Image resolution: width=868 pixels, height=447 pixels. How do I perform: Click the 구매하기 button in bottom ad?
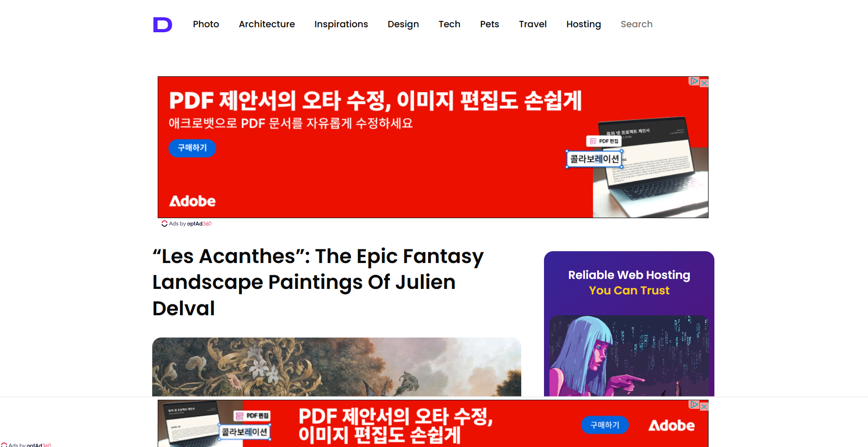click(x=605, y=425)
